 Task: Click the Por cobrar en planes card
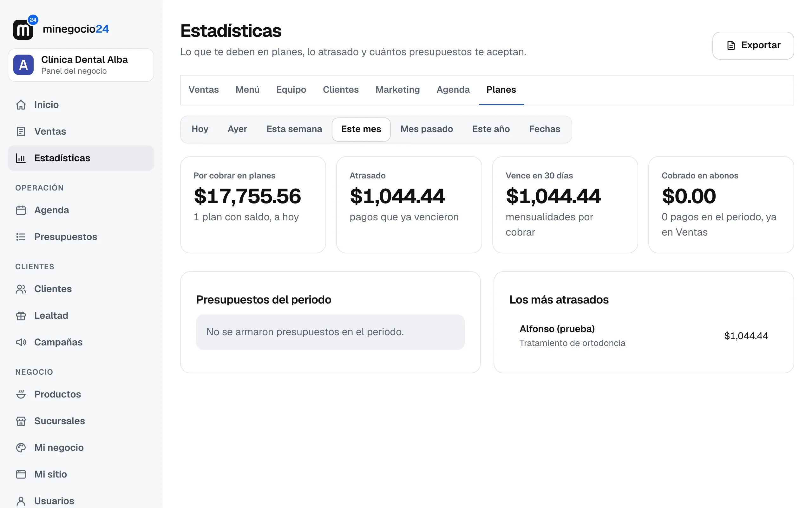253,204
